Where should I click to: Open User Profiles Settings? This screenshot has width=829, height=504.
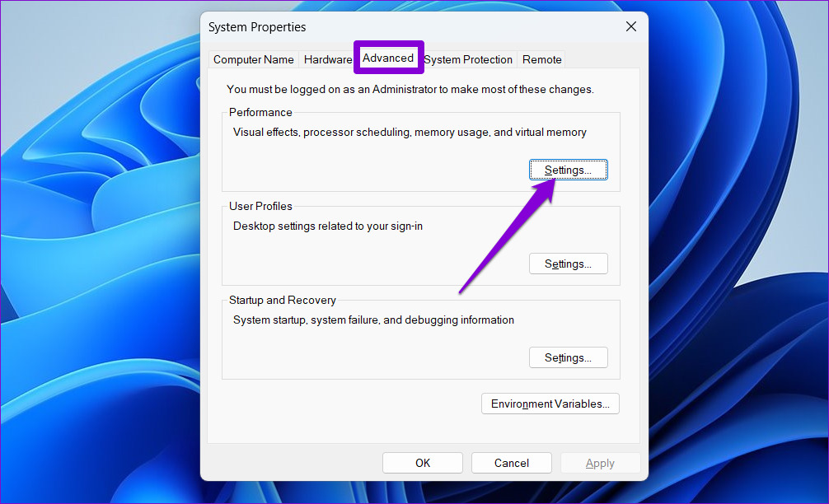point(569,264)
